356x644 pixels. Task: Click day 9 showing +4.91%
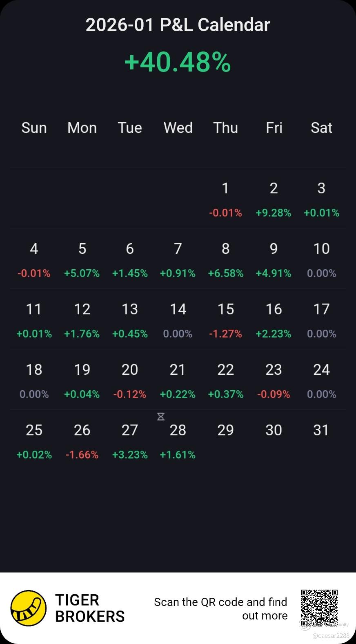pyautogui.click(x=274, y=260)
